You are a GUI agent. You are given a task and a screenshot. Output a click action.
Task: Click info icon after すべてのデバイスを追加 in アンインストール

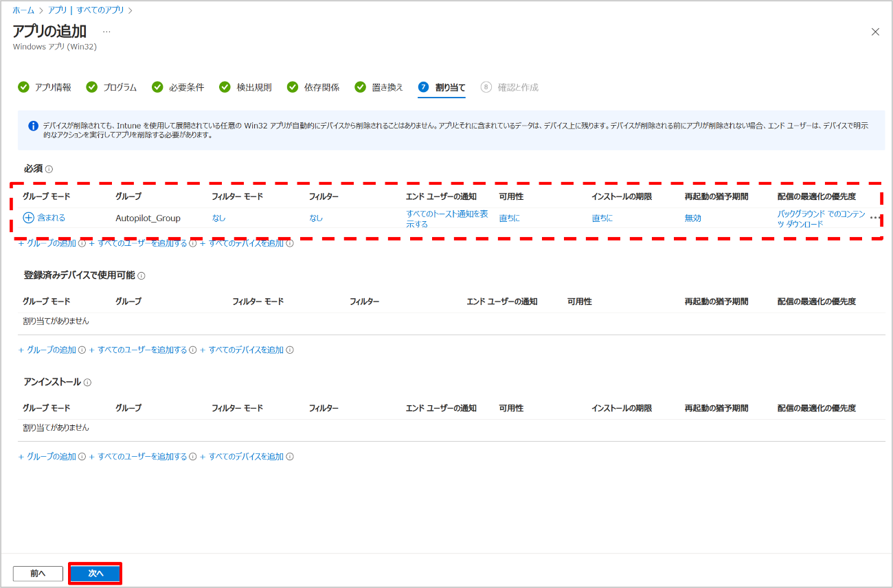(290, 456)
